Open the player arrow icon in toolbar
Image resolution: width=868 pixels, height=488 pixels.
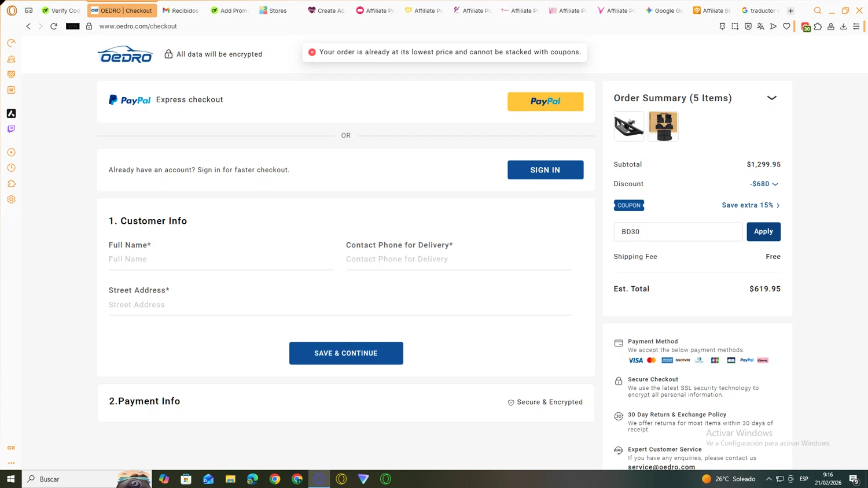[x=773, y=26]
